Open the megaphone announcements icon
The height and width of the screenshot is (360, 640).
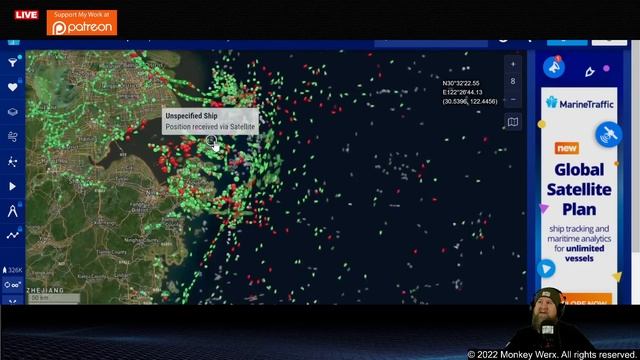click(554, 67)
